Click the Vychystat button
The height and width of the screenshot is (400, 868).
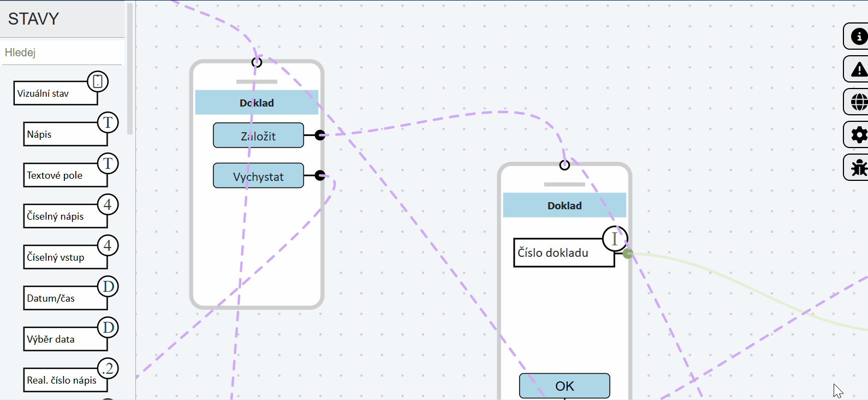pos(258,176)
